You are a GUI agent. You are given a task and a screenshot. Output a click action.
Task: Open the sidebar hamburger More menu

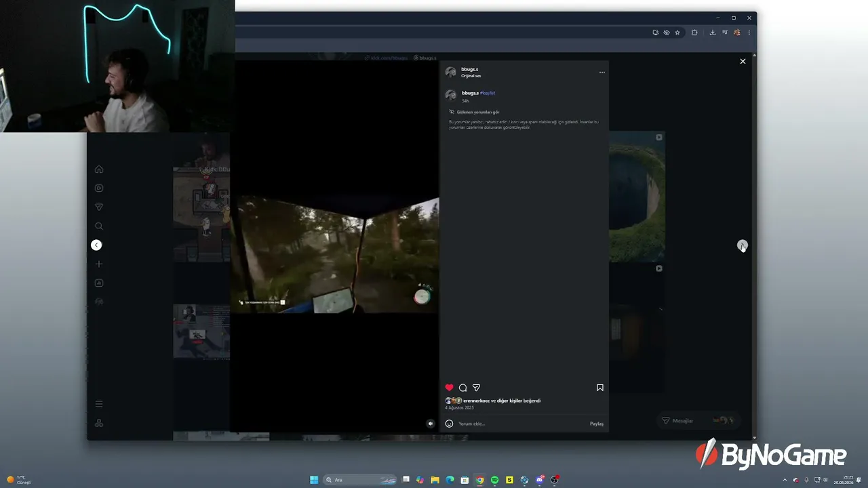(x=99, y=404)
